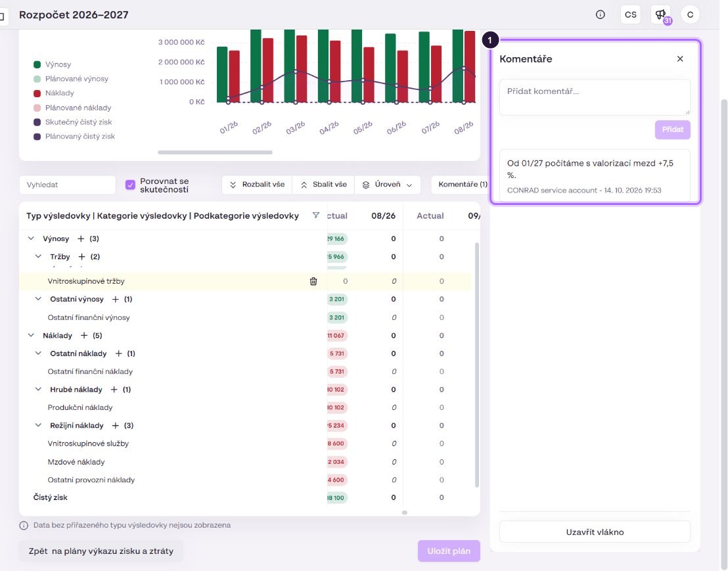Add item under Výnosy with plus icon
Image resolution: width=728 pixels, height=571 pixels.
click(81, 239)
